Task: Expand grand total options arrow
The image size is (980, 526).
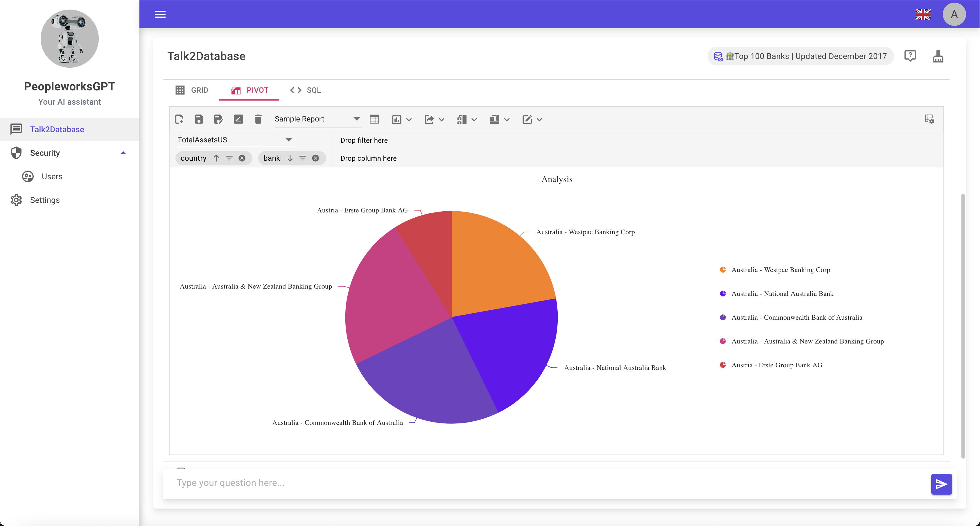Action: click(x=507, y=120)
